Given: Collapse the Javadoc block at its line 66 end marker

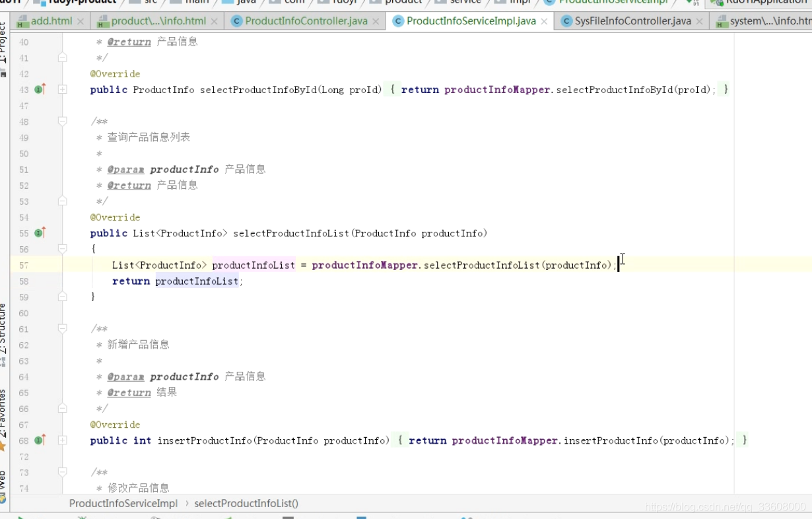Looking at the screenshot, I should [x=62, y=408].
